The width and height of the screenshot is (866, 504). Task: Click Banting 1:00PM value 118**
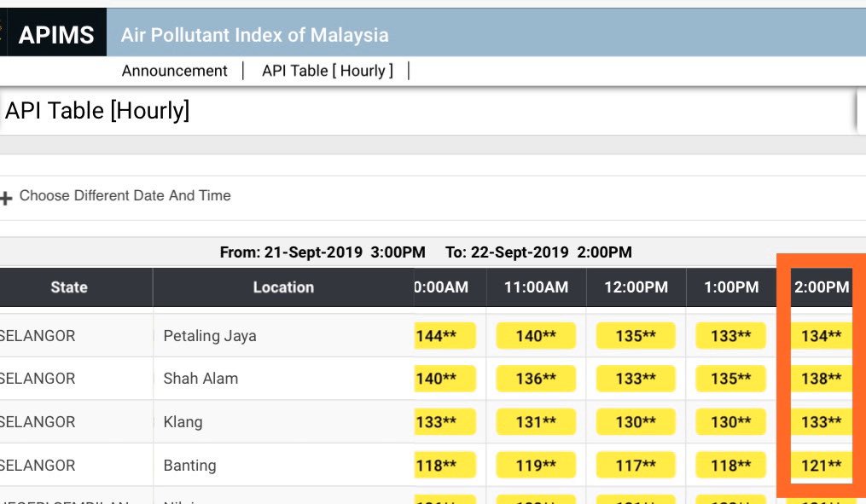point(730,466)
